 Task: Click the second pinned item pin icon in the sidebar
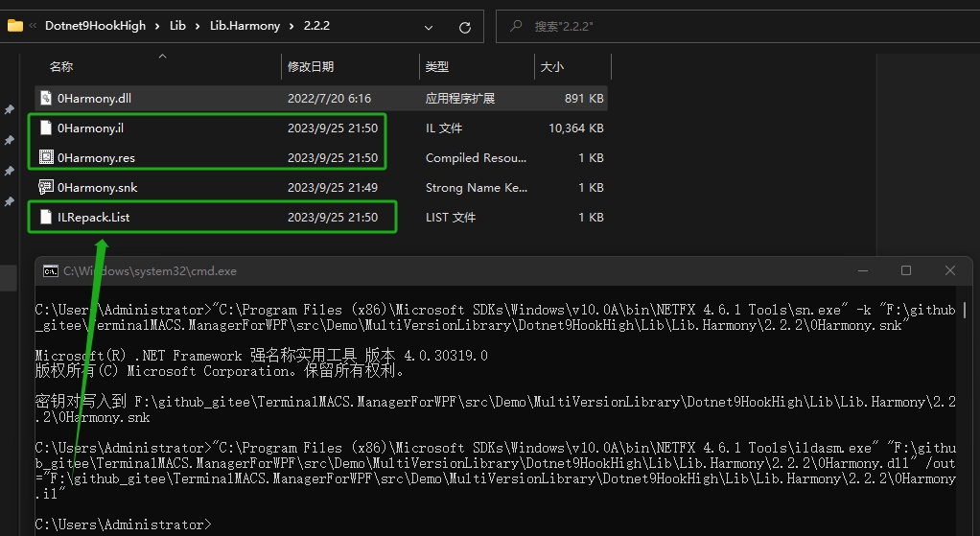click(10, 141)
